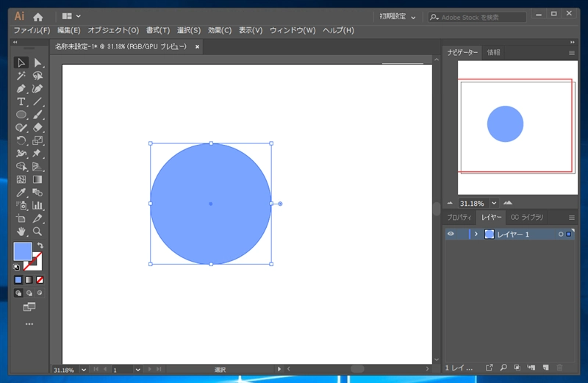The width and height of the screenshot is (588, 383).
Task: Select the Shape Builder tool
Action: [x=21, y=167]
